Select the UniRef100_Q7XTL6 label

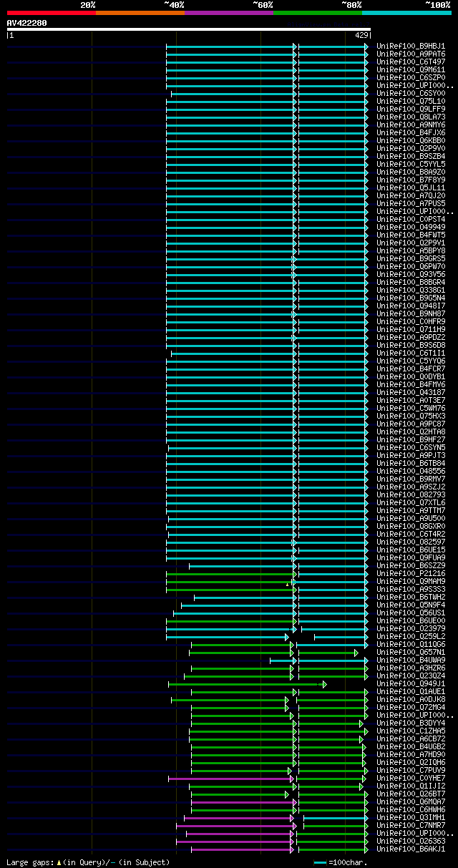411,502
